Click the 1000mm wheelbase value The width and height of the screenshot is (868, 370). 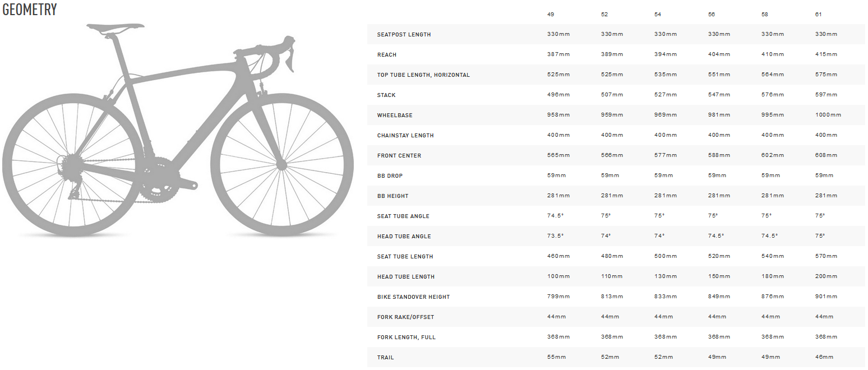828,115
